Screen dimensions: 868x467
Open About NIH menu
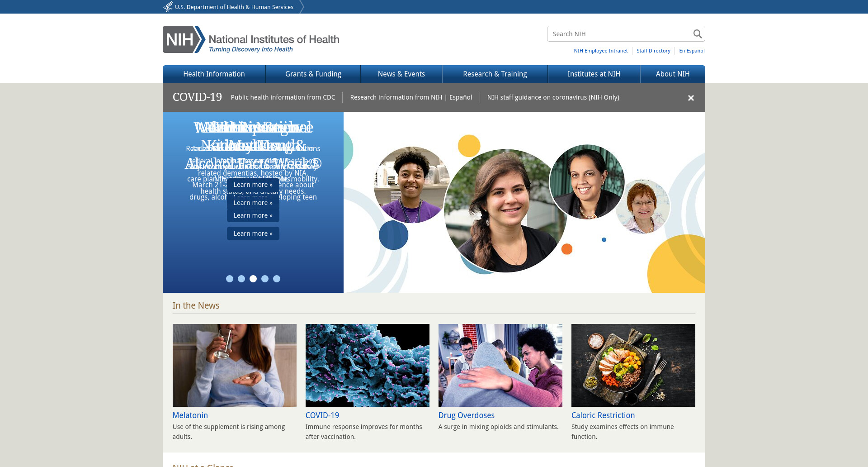[x=673, y=74]
